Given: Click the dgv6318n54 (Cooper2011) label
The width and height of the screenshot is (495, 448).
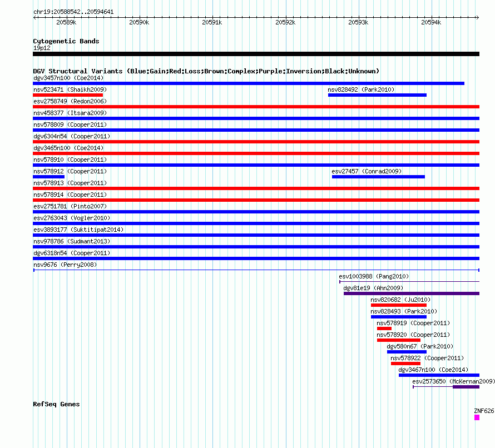Looking at the screenshot, I should tap(72, 253).
